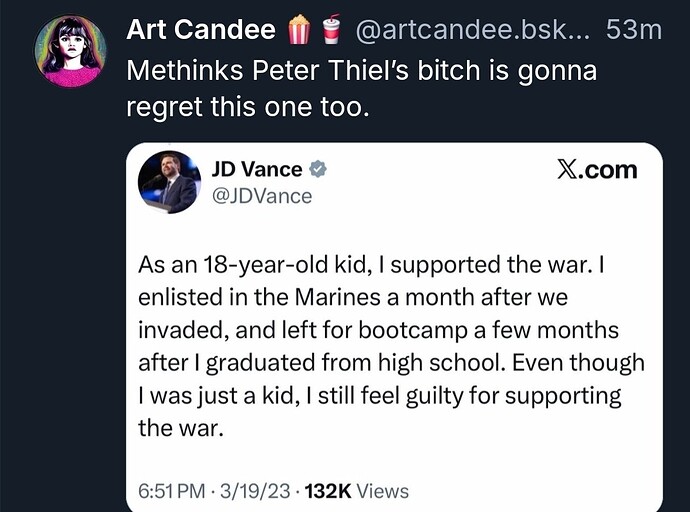The width and height of the screenshot is (690, 512).
Task: Click the JD Vance name in tweet
Action: [257, 169]
